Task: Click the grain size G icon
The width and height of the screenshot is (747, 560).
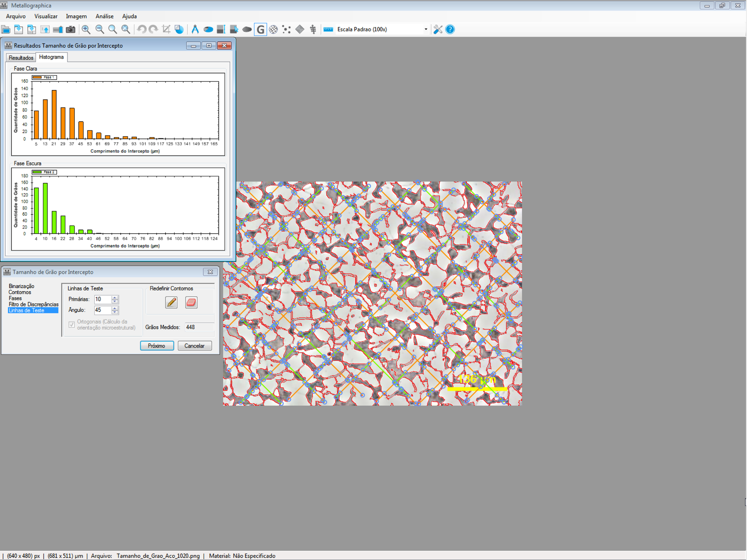Action: [x=260, y=30]
